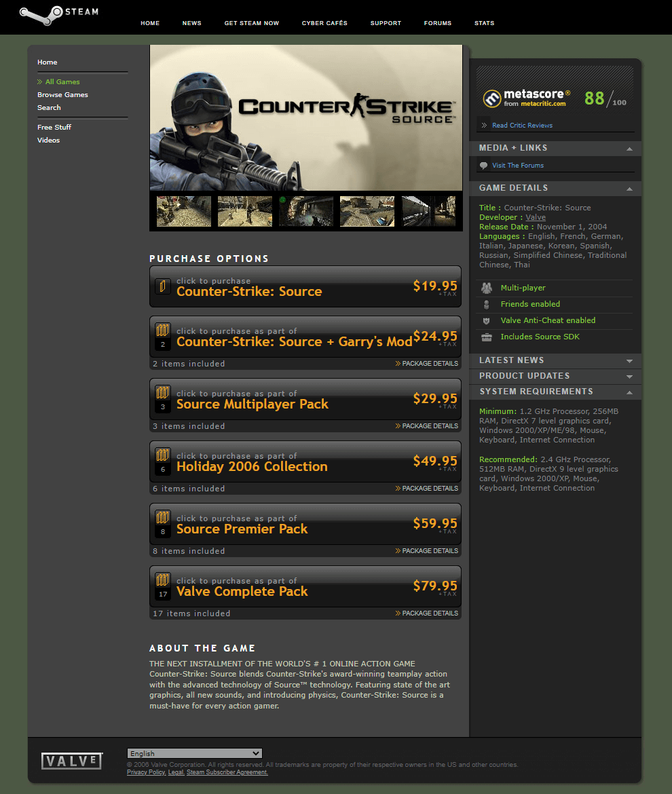Click the single-item package icon for Counter-Strike: Source
The width and height of the screenshot is (672, 794).
[x=162, y=286]
